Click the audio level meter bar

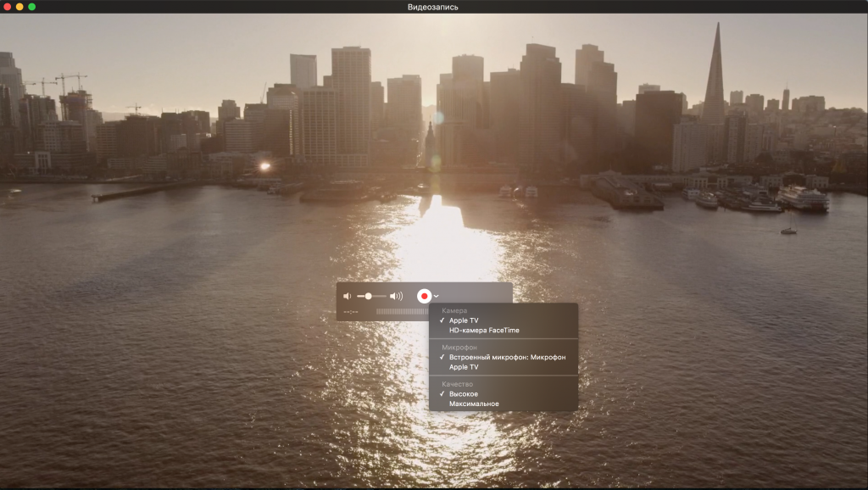(403, 312)
